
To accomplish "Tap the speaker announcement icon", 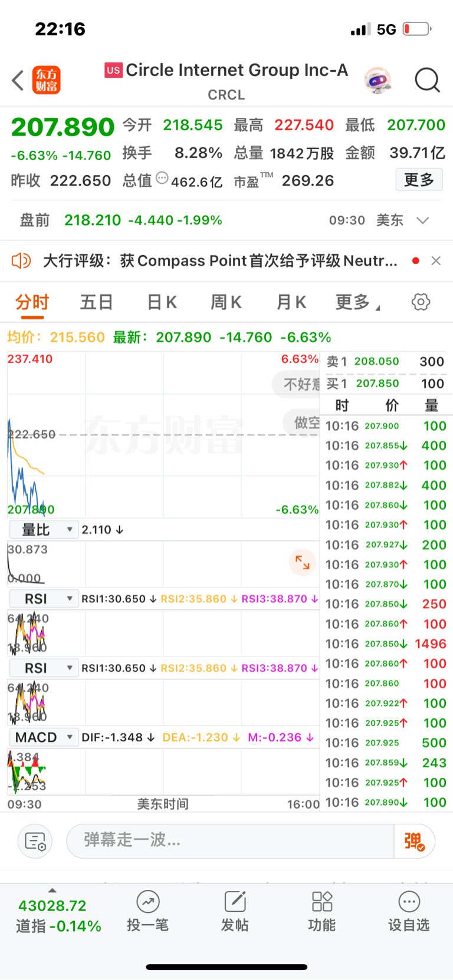I will click(21, 260).
